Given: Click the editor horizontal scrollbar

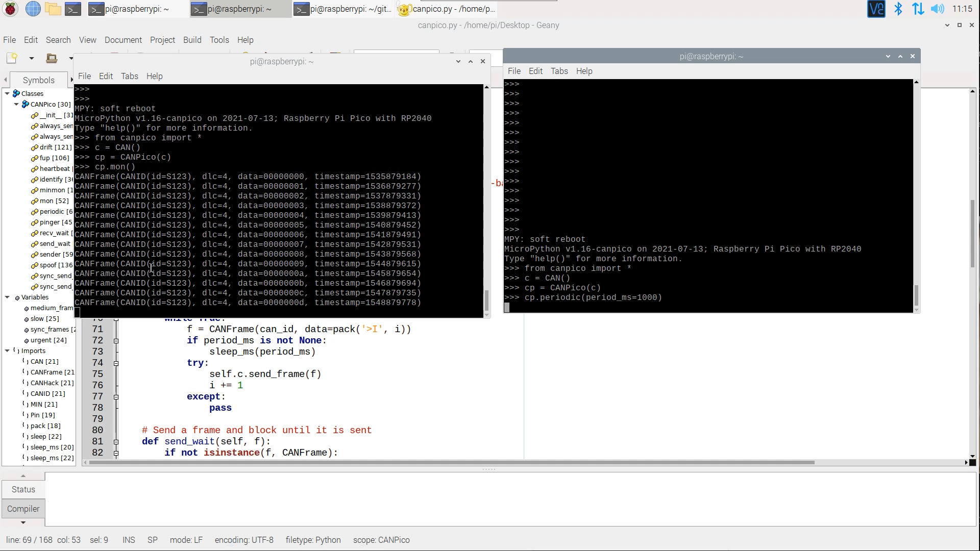Looking at the screenshot, I should click(x=452, y=463).
